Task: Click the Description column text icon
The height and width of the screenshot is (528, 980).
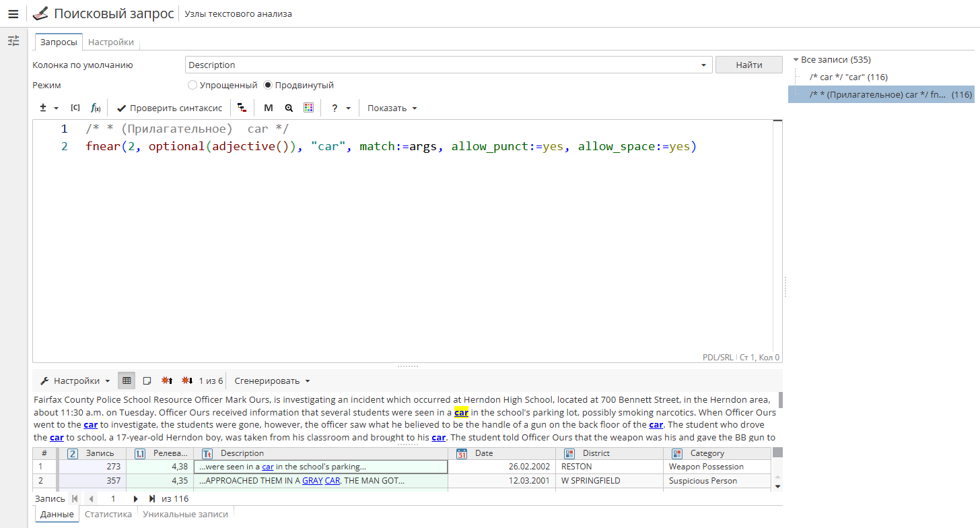Action: click(x=207, y=453)
